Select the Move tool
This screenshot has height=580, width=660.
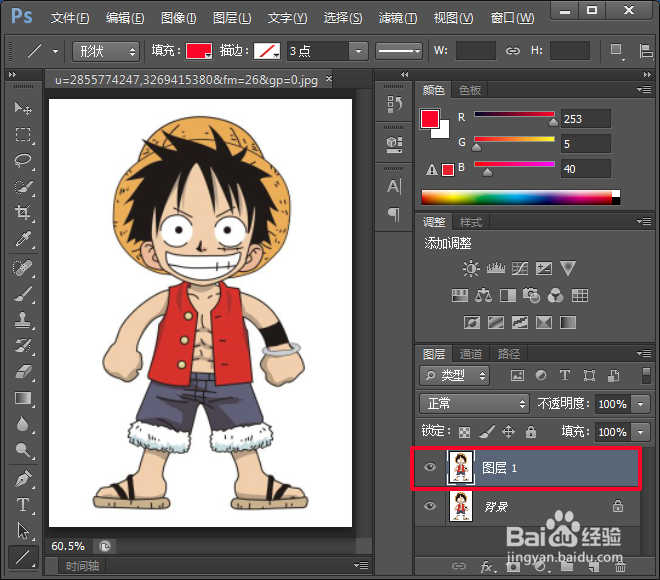pyautogui.click(x=23, y=108)
